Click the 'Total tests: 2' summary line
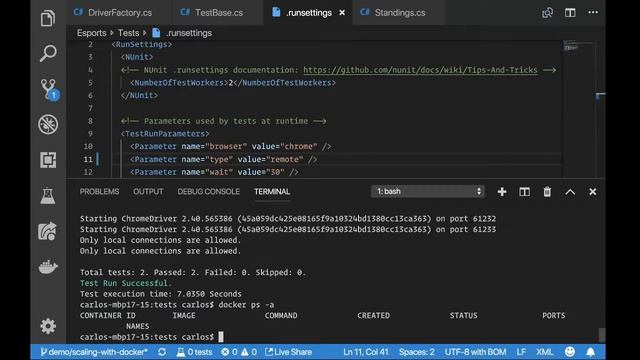This screenshot has height=360, width=640. pyautogui.click(x=193, y=272)
